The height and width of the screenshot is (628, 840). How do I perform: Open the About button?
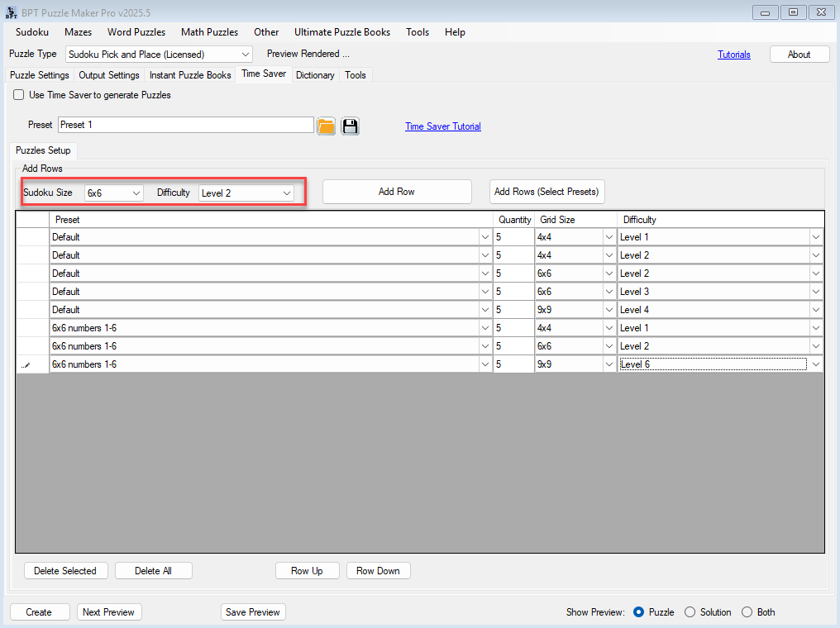coord(799,54)
